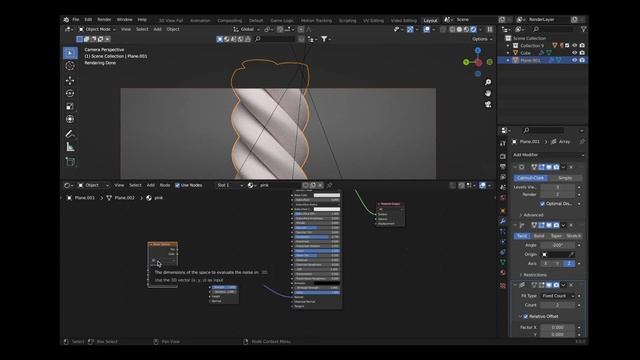Set deform Axis to X

545,264
